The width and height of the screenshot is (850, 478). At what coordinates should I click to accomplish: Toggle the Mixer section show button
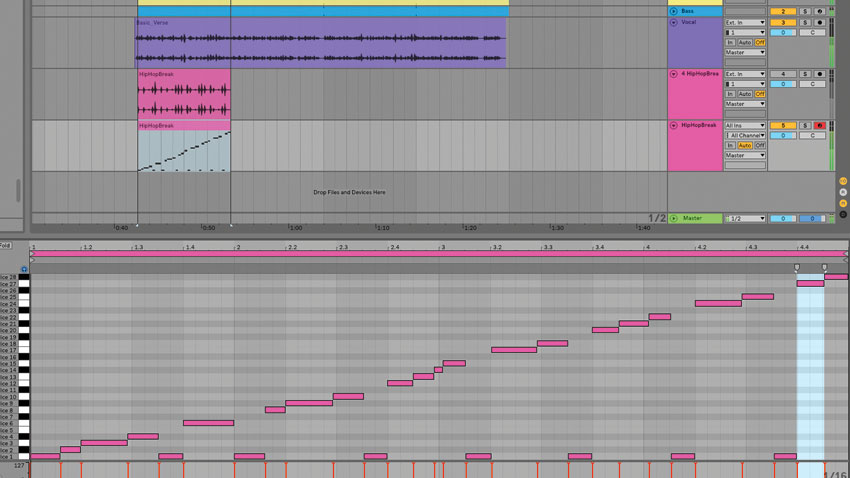point(843,203)
